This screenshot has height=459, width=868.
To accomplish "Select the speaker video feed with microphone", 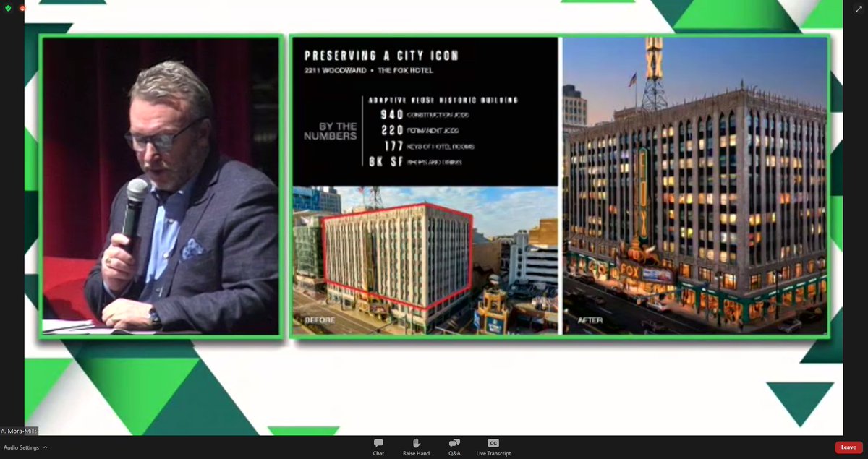I will pos(161,186).
